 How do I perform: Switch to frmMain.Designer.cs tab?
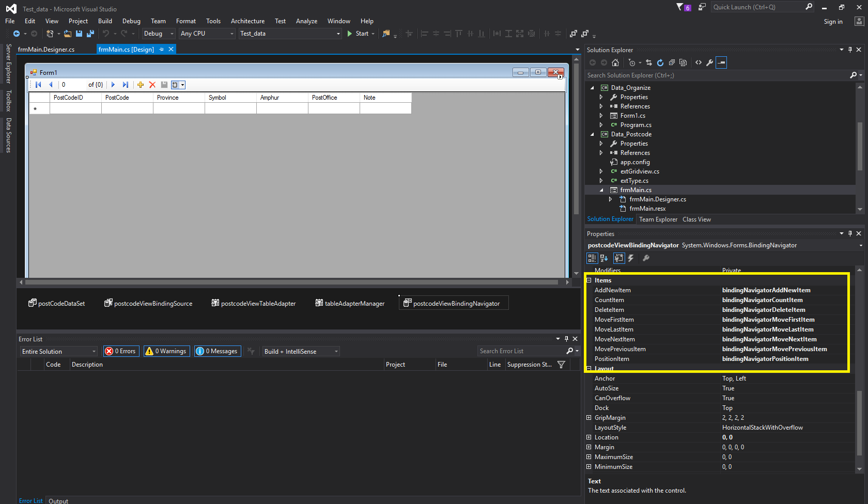point(46,50)
